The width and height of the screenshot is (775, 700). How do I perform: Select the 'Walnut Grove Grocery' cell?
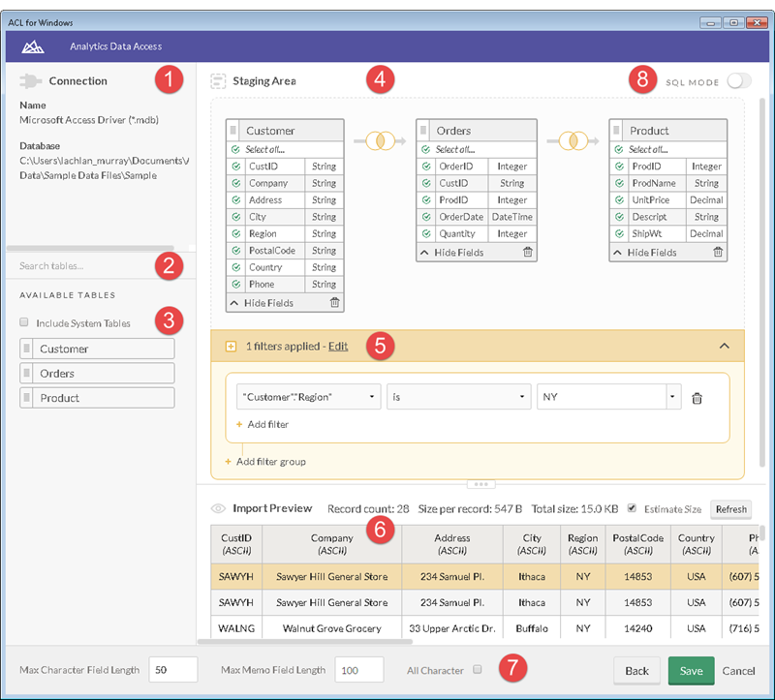pyautogui.click(x=331, y=628)
